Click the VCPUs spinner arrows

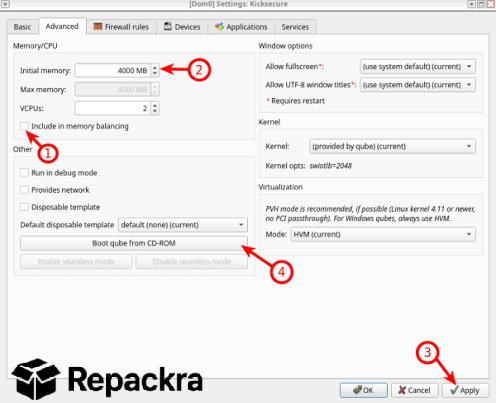pyautogui.click(x=155, y=108)
